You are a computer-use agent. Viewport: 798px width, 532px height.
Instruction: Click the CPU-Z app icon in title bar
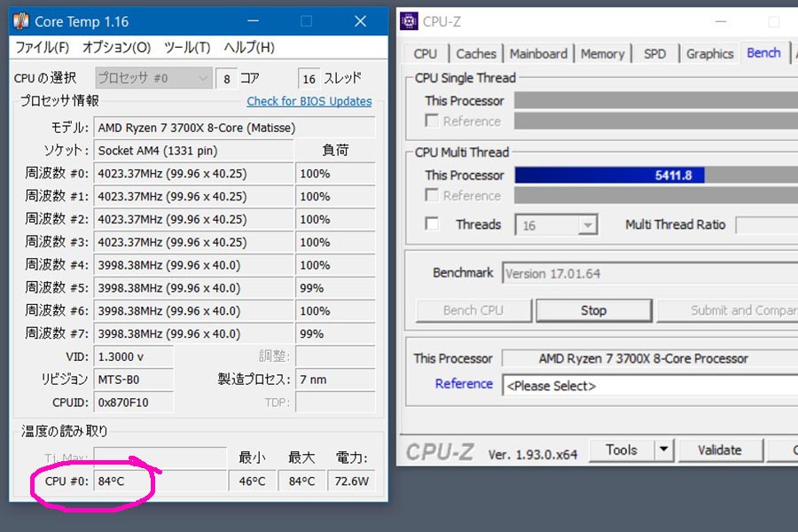tap(409, 21)
